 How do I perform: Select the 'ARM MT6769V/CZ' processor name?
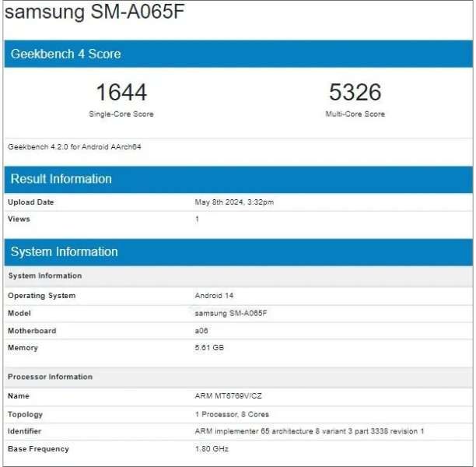tap(229, 396)
